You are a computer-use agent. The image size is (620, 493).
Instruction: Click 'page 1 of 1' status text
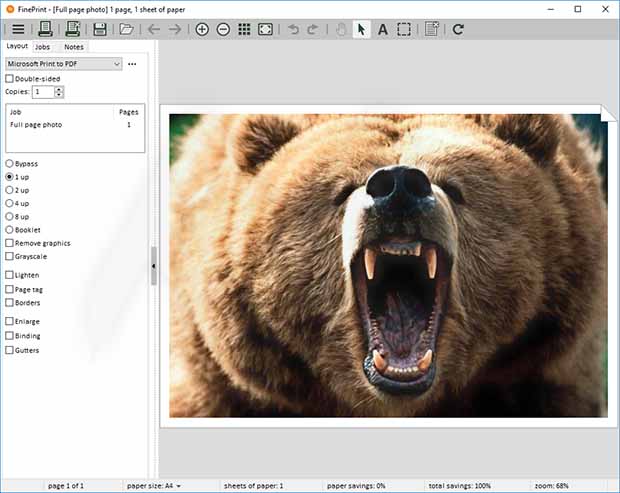point(66,485)
